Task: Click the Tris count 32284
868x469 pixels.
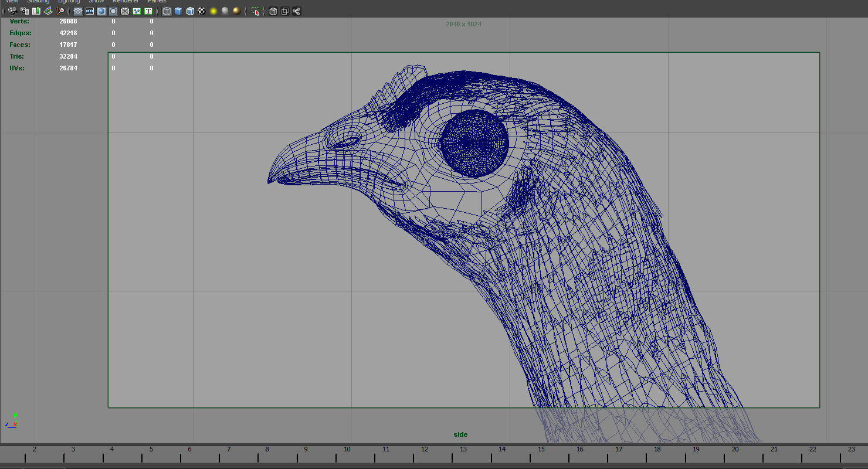Action: (69, 56)
